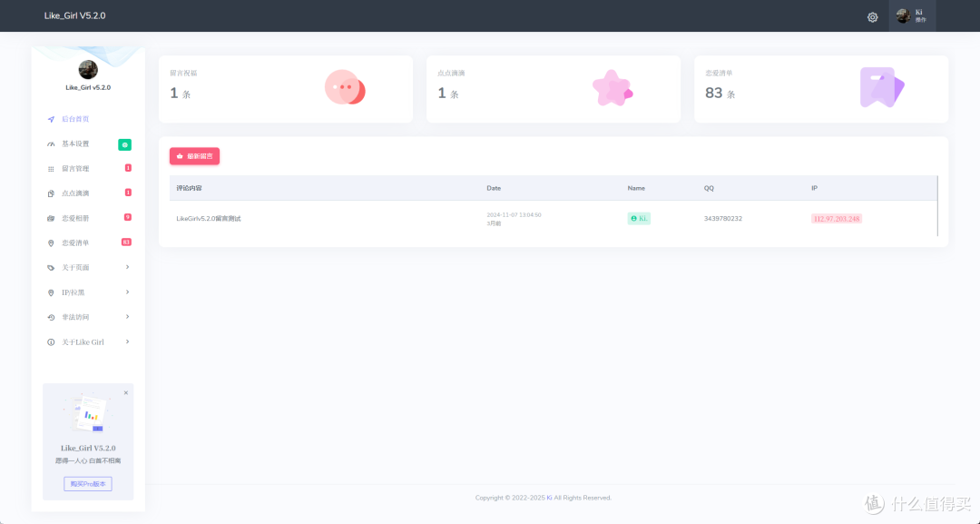Viewport: 980px width, 524px height.
Task: Click the red badge 83 beside 恋爱清单
Action: point(126,242)
